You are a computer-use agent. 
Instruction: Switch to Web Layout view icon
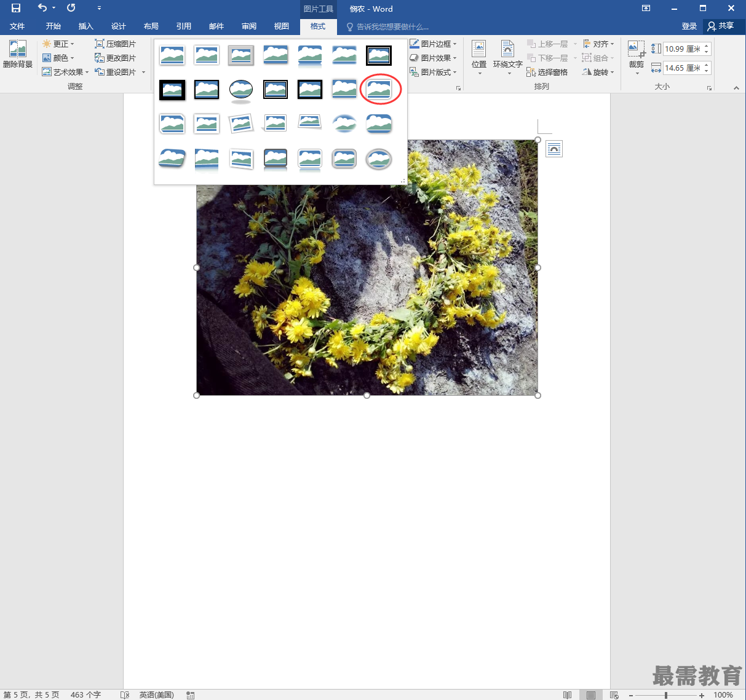614,695
